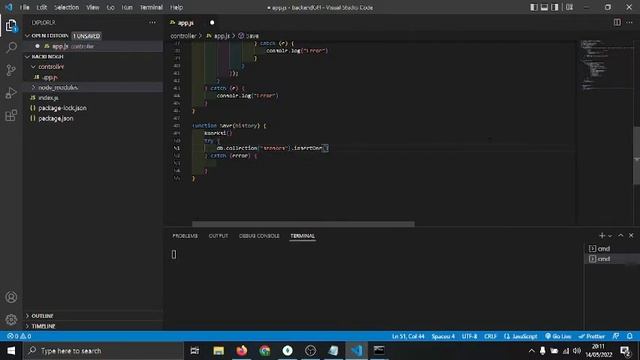Open the Search view in activity bar
Viewport: 640px width, 360px height.
tap(11, 48)
